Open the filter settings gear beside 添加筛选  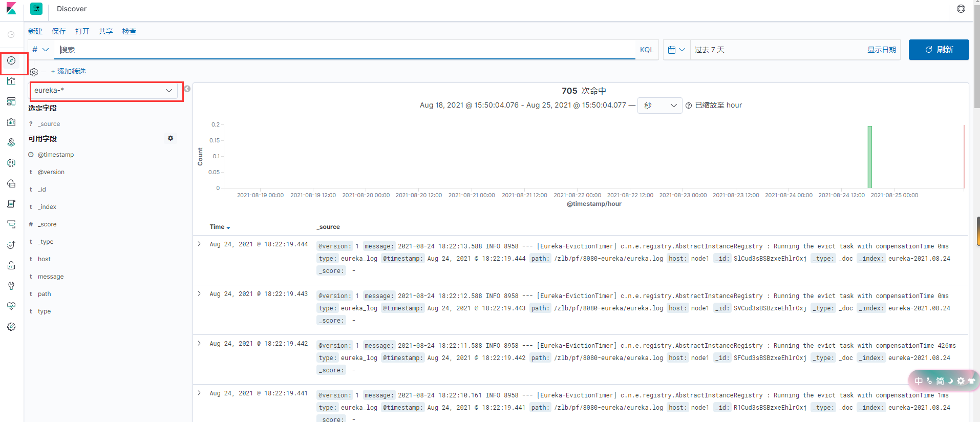point(34,72)
